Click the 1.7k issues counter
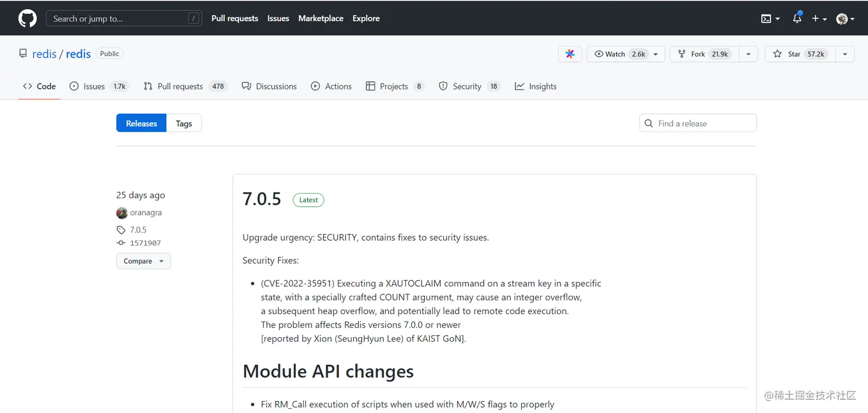868x413 pixels. (x=119, y=86)
